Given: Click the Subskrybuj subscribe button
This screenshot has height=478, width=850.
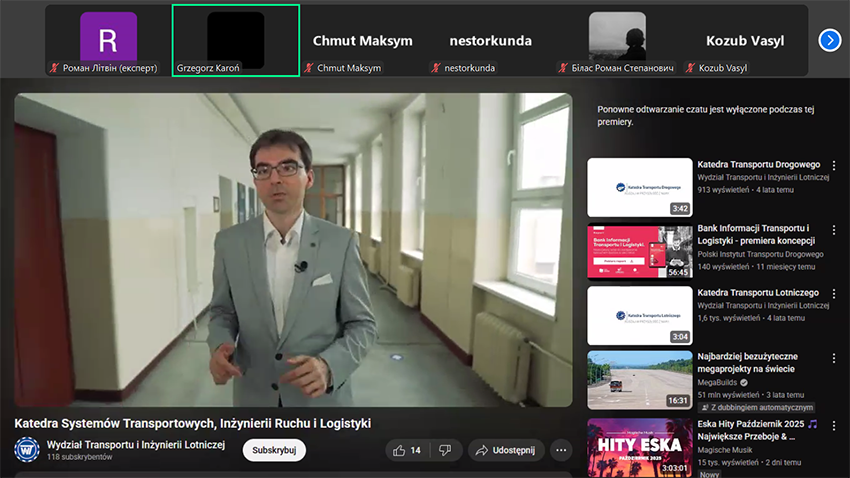Looking at the screenshot, I should (274, 450).
